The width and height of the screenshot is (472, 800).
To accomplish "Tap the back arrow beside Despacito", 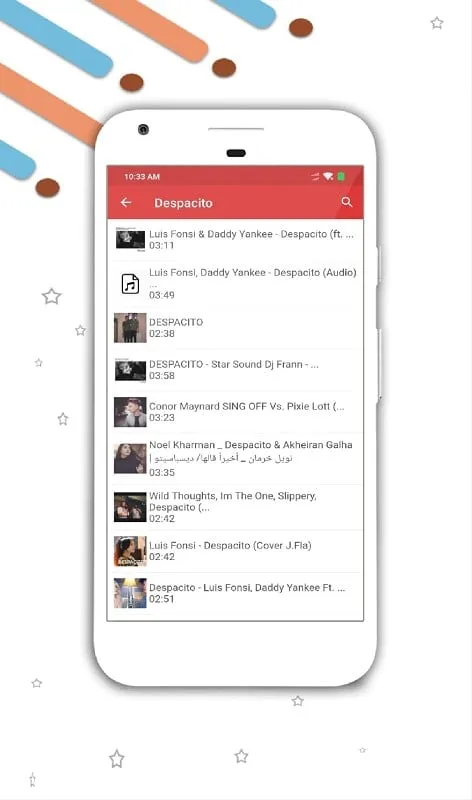I will pyautogui.click(x=126, y=203).
